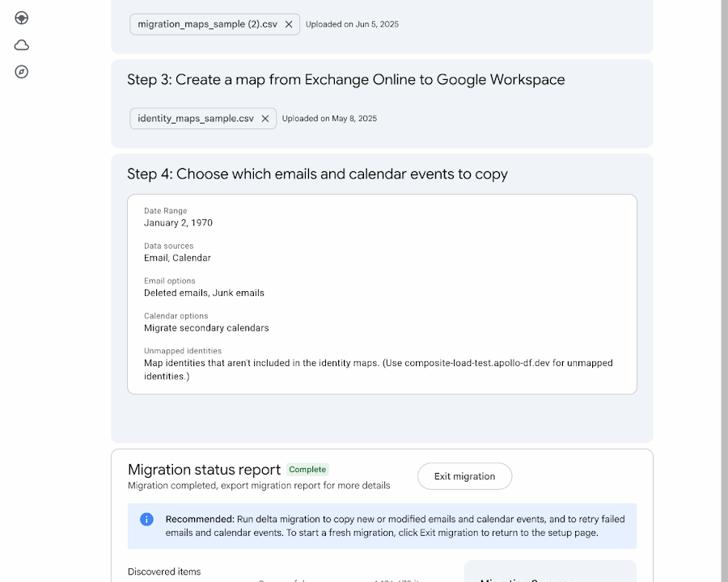The height and width of the screenshot is (582, 728).
Task: Click the Date Range value January 2, 1970
Action: 178,223
